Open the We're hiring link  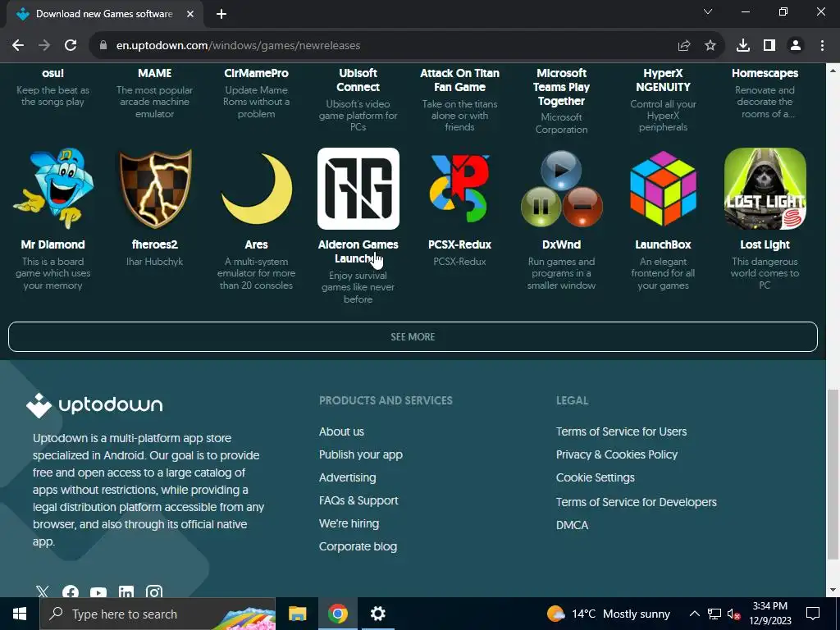pyautogui.click(x=349, y=524)
